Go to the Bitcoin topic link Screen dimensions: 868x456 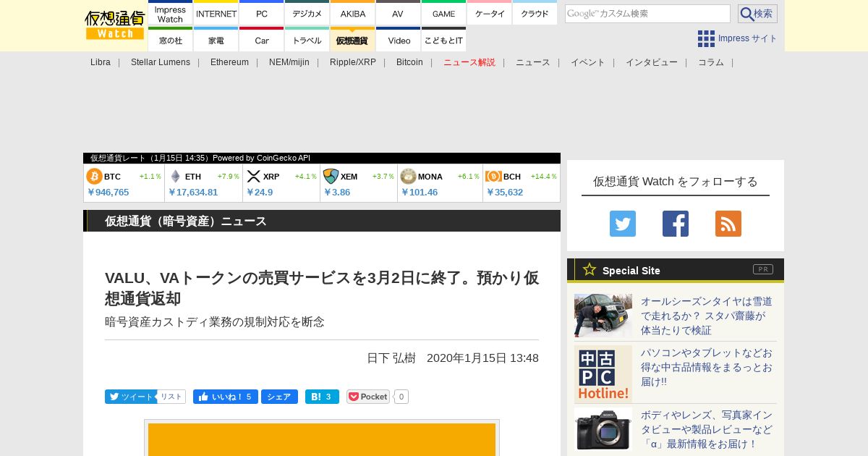coord(409,62)
